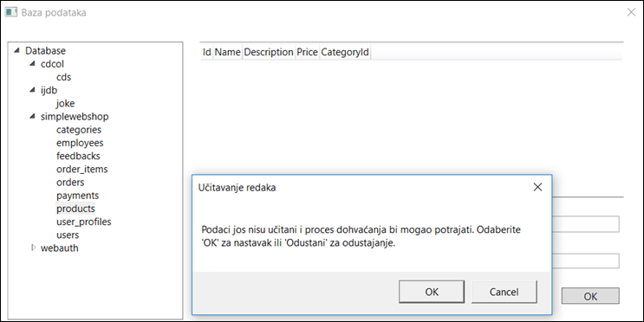This screenshot has width=644, height=322.
Task: Select the products table
Action: coord(75,209)
